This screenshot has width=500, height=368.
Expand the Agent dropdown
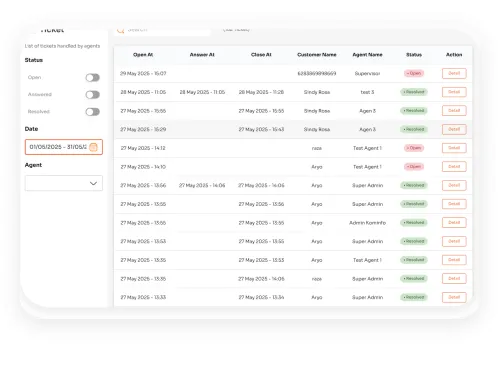click(x=64, y=183)
